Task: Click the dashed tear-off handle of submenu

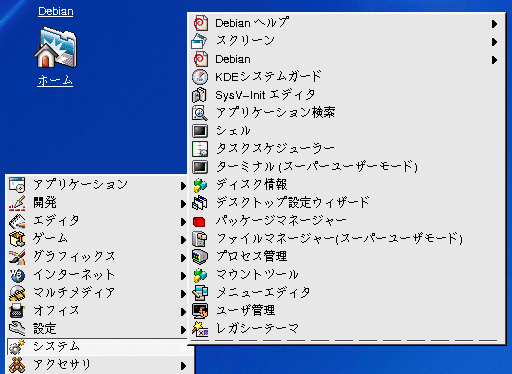Action: pos(346,340)
